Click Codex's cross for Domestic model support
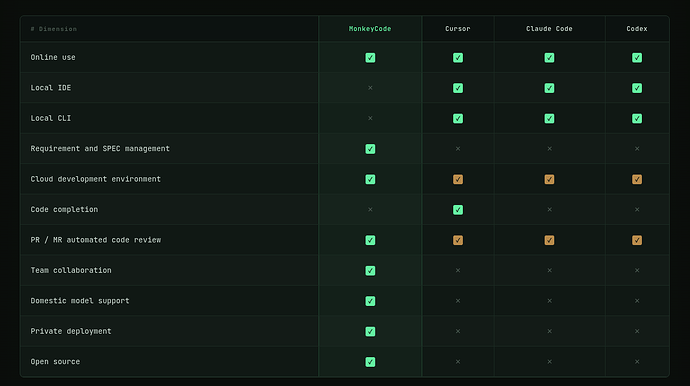The width and height of the screenshot is (690, 386). [x=637, y=301]
